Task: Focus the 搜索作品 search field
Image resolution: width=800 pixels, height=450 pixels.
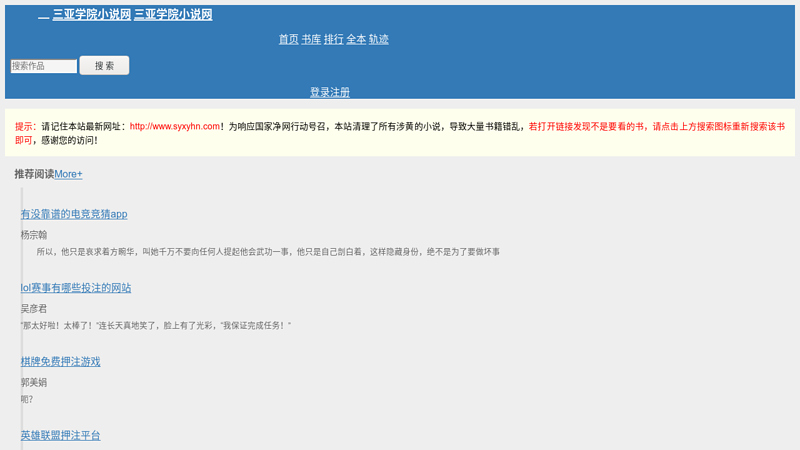Action: 44,66
